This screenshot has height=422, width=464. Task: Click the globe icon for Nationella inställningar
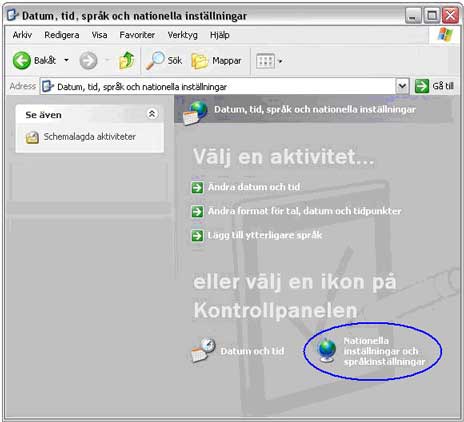point(327,350)
